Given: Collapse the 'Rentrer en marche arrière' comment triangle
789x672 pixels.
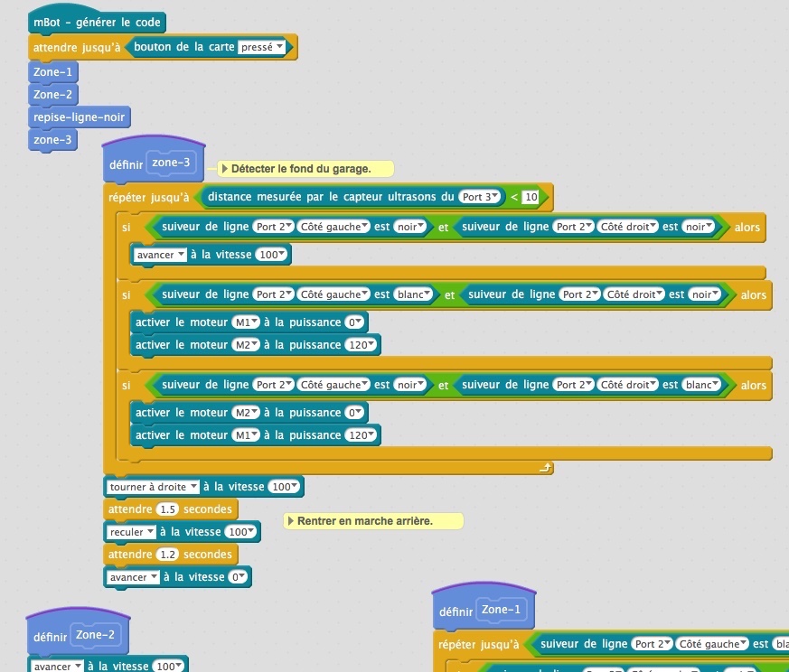Looking at the screenshot, I should (290, 521).
